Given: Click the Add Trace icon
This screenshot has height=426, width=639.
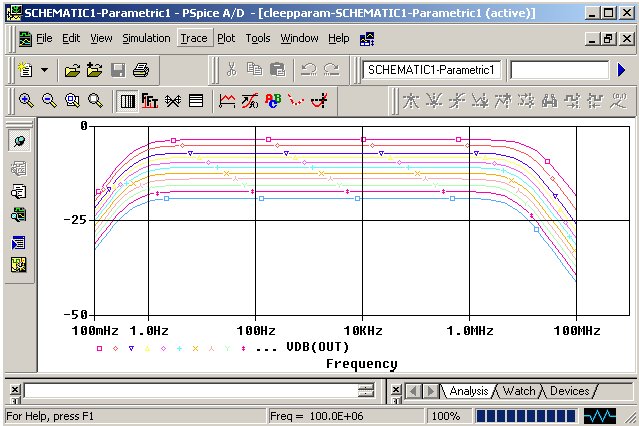Looking at the screenshot, I should pos(227,101).
